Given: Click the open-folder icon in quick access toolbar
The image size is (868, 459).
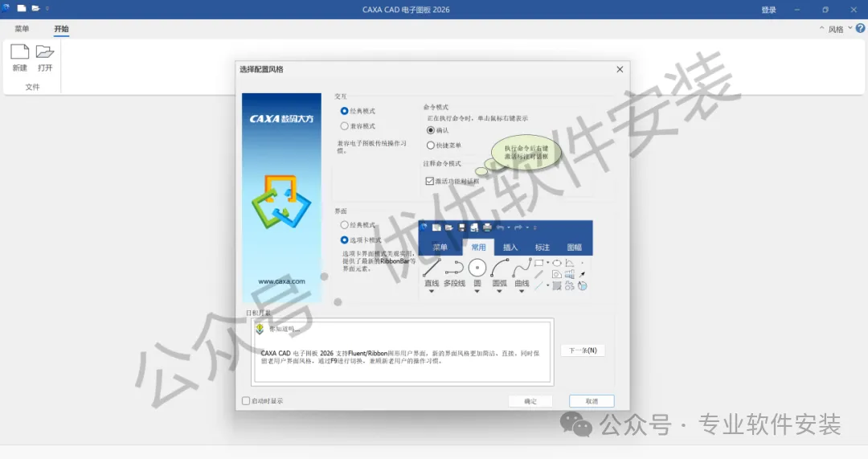Looking at the screenshot, I should (x=35, y=8).
